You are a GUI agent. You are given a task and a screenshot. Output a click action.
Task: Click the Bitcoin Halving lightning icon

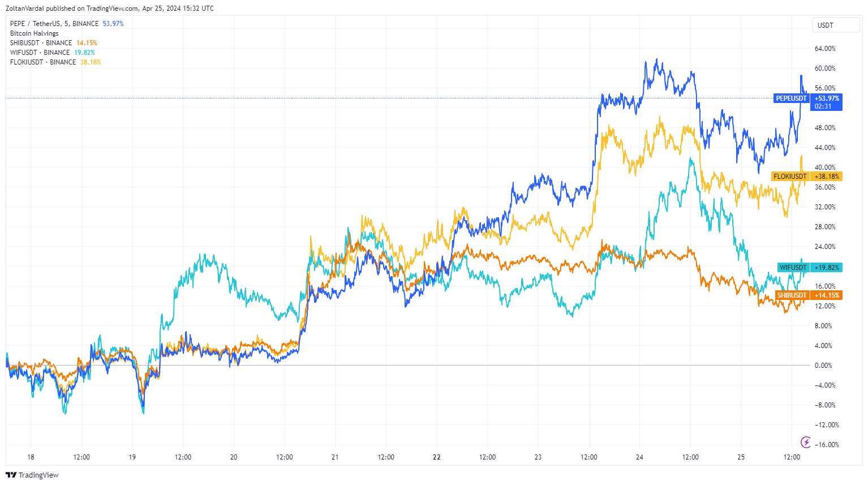click(806, 442)
